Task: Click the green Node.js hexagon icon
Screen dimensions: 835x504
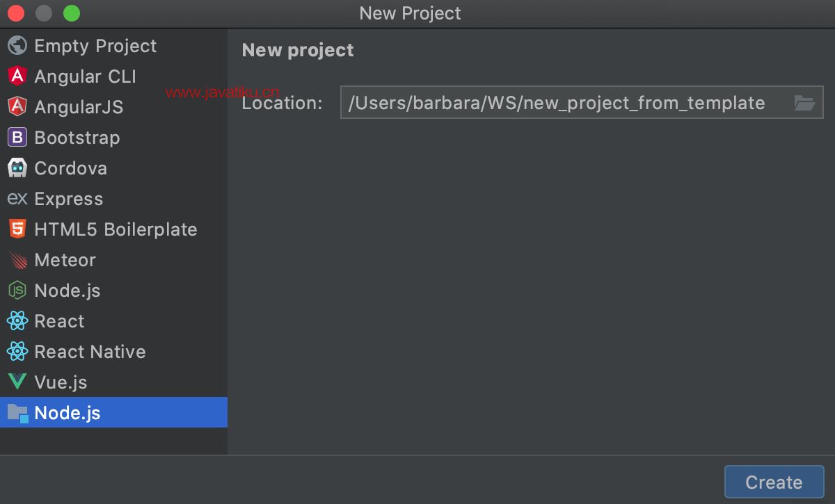Action: point(17,291)
